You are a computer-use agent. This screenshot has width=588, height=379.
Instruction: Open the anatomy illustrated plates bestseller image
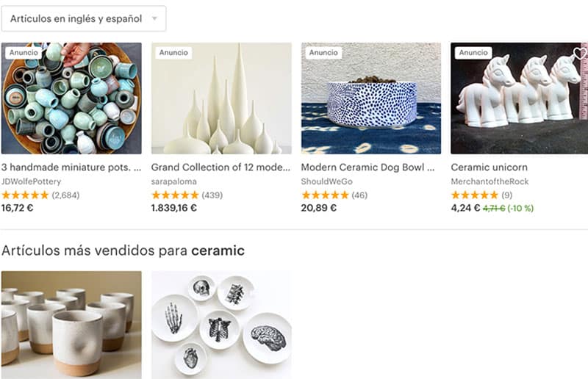click(221, 325)
